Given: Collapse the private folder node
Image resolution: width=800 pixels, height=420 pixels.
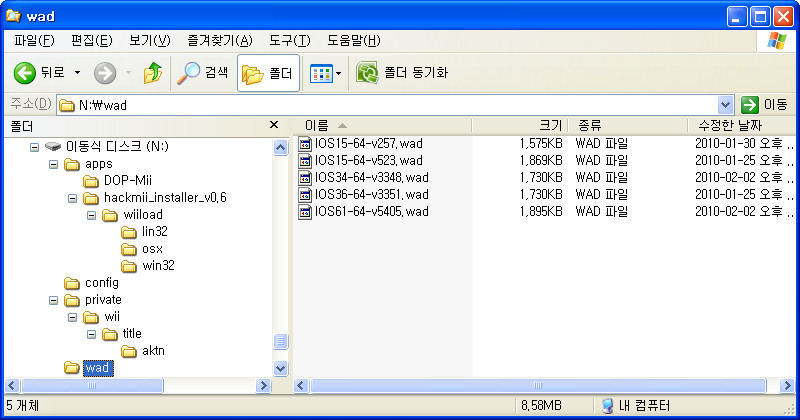Looking at the screenshot, I should [54, 300].
